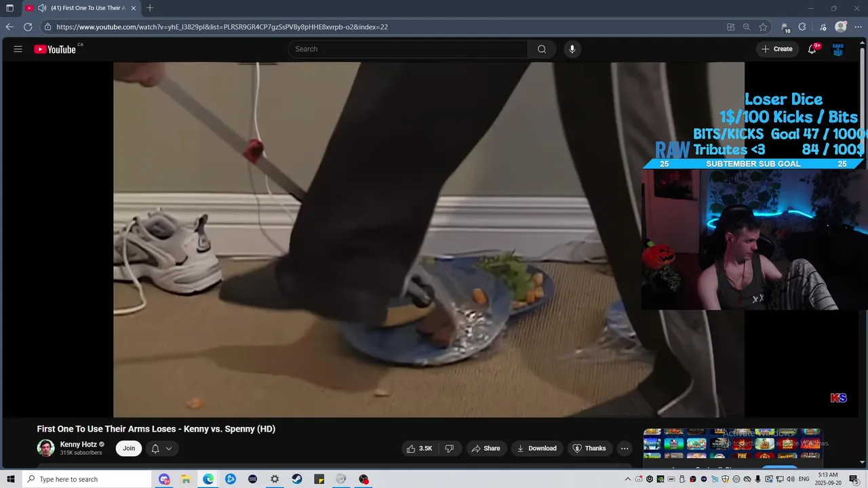This screenshot has height=488, width=868.
Task: Like the video with 3.5K likes
Action: [x=418, y=448]
